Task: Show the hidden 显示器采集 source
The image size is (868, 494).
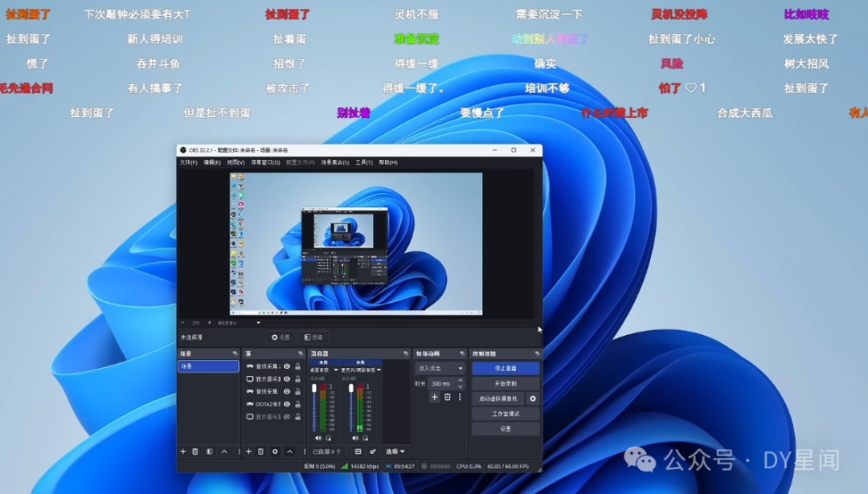Action: [x=287, y=417]
